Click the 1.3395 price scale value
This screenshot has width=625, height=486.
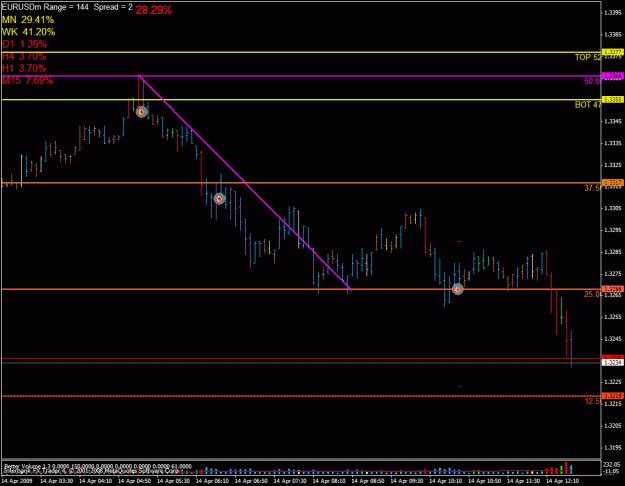tap(613, 13)
